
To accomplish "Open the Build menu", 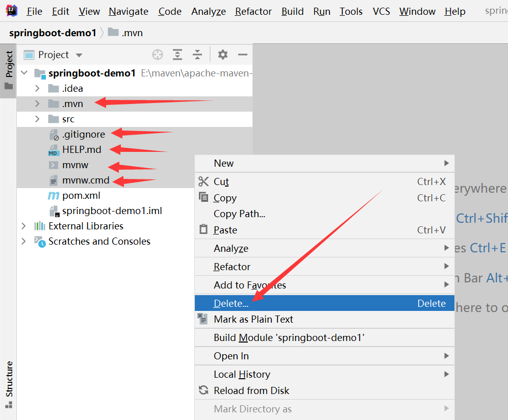I will tap(293, 11).
